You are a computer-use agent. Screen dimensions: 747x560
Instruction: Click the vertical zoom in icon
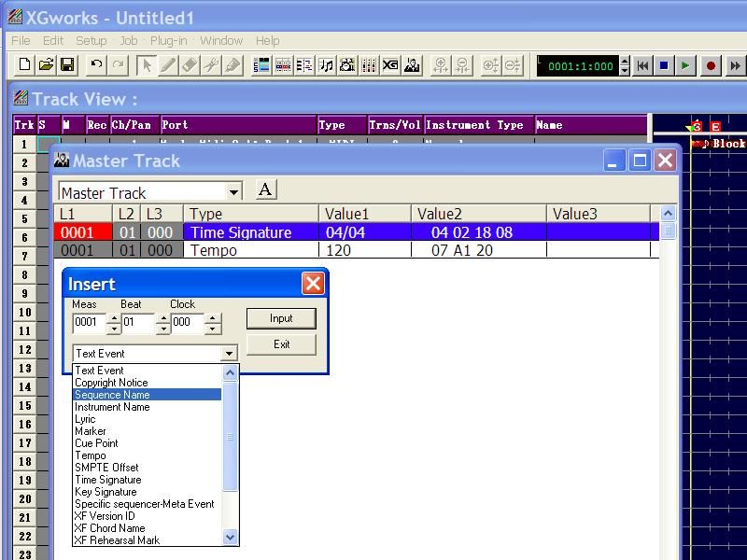[491, 64]
